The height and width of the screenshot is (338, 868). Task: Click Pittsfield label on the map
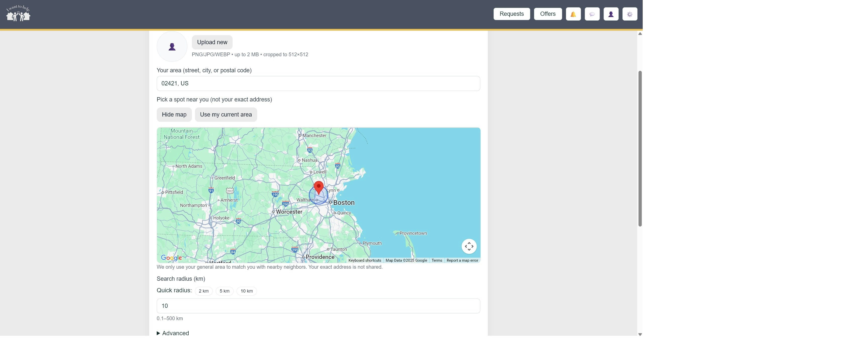coord(174,192)
